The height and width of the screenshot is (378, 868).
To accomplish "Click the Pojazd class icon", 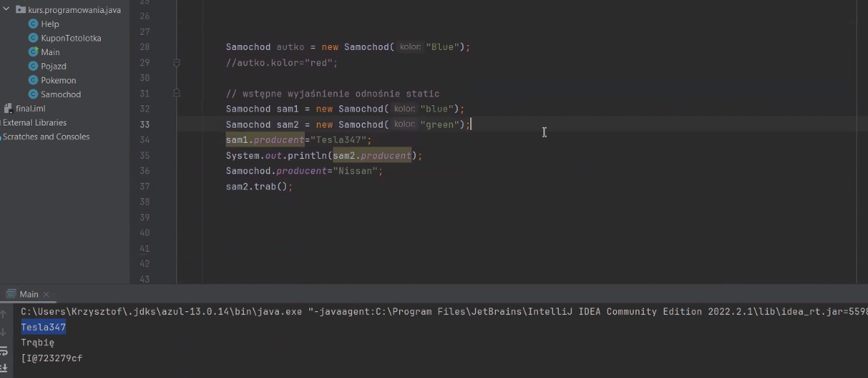I will pyautogui.click(x=33, y=66).
